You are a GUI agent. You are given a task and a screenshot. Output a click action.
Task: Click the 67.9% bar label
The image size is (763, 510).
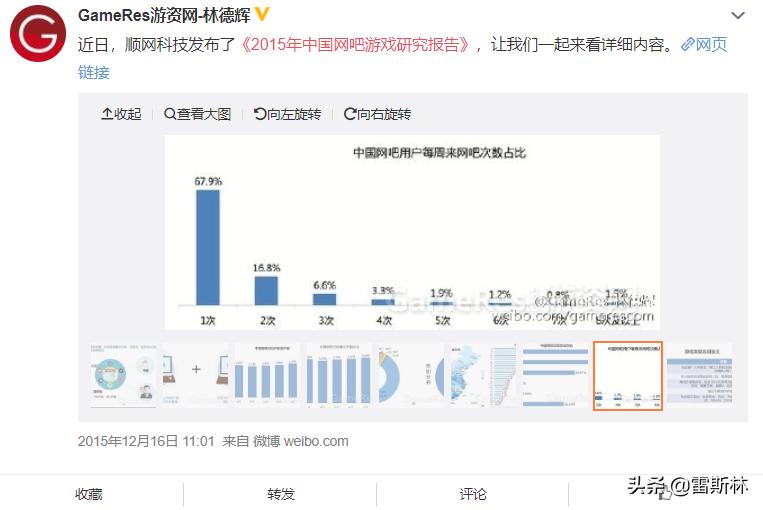(208, 182)
